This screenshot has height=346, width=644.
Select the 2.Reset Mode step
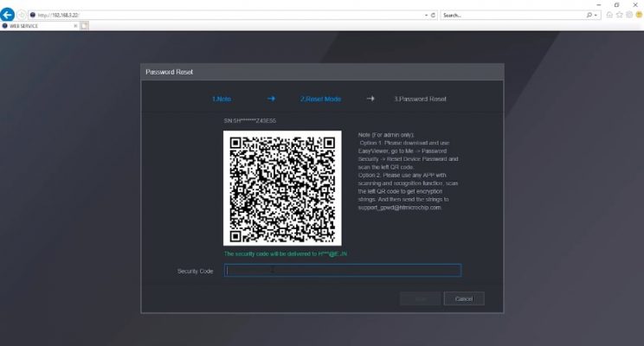[320, 99]
